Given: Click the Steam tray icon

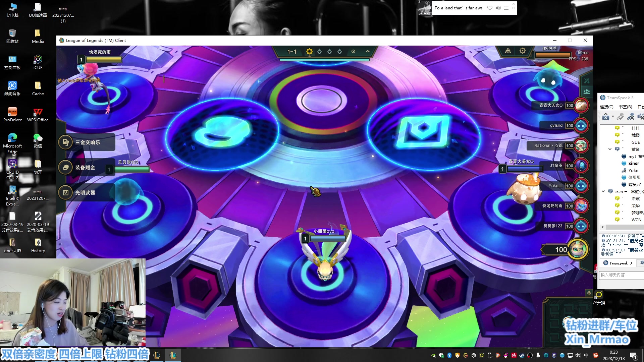Looking at the screenshot, I should pyautogui.click(x=522, y=355).
